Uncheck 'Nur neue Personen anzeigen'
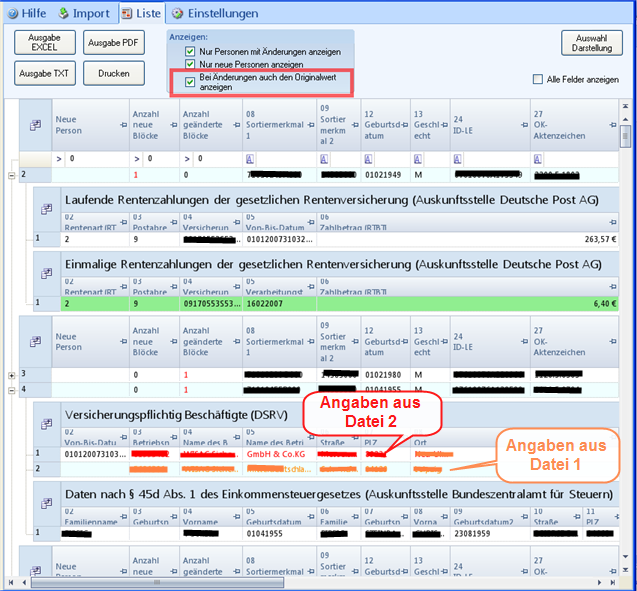Image resolution: width=637 pixels, height=591 pixels. [x=190, y=65]
